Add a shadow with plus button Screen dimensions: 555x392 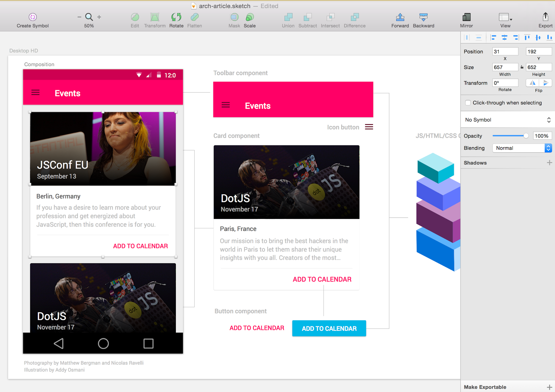click(549, 163)
